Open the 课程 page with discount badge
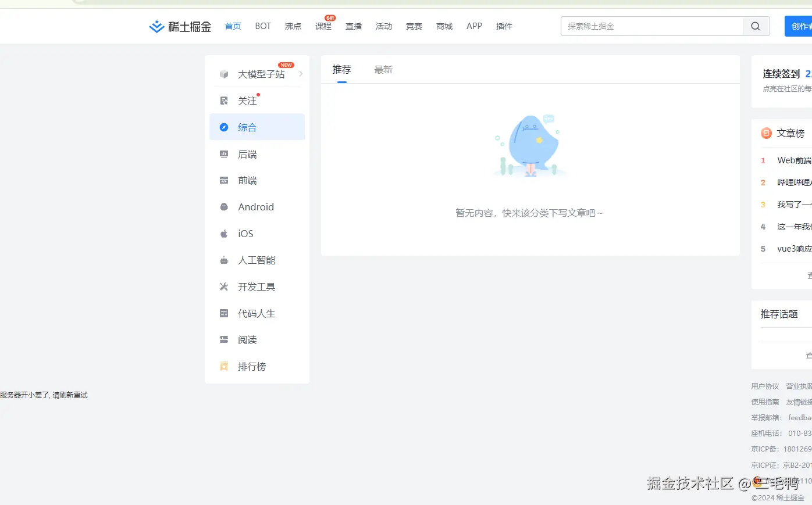Screen dimensions: 812x505 (323, 26)
